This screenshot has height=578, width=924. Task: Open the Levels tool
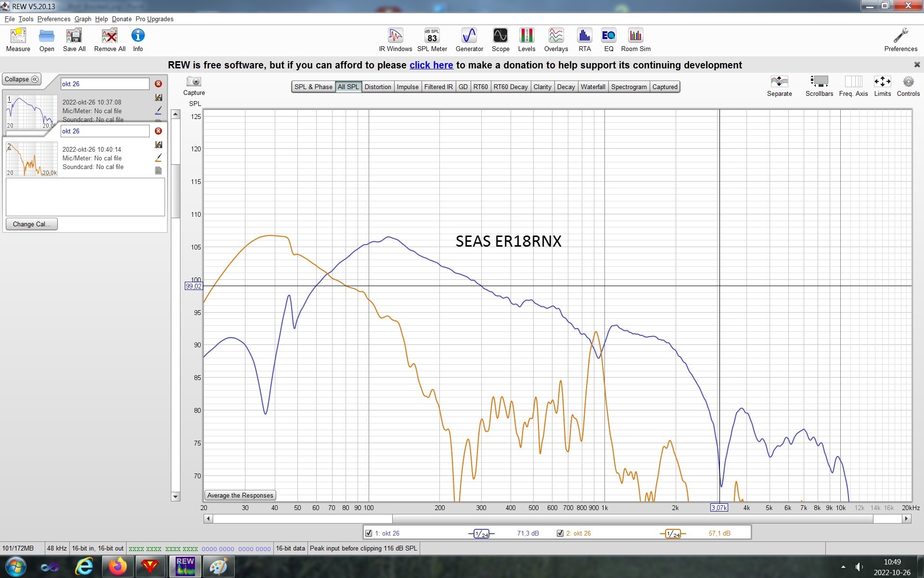tap(526, 39)
